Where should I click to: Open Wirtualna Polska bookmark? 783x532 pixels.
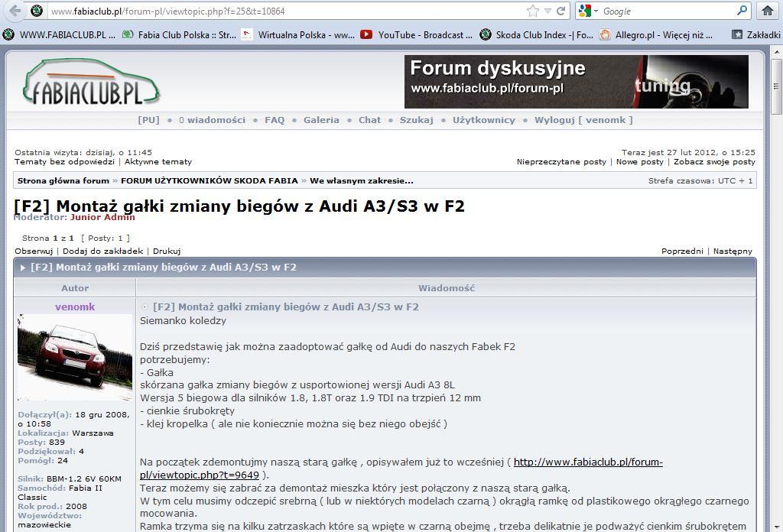tap(298, 34)
